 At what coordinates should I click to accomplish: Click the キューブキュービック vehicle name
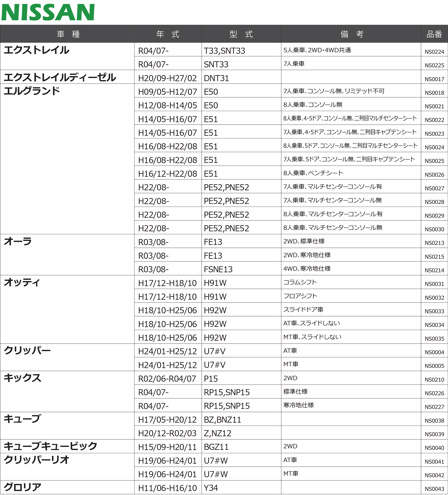pyautogui.click(x=50, y=446)
